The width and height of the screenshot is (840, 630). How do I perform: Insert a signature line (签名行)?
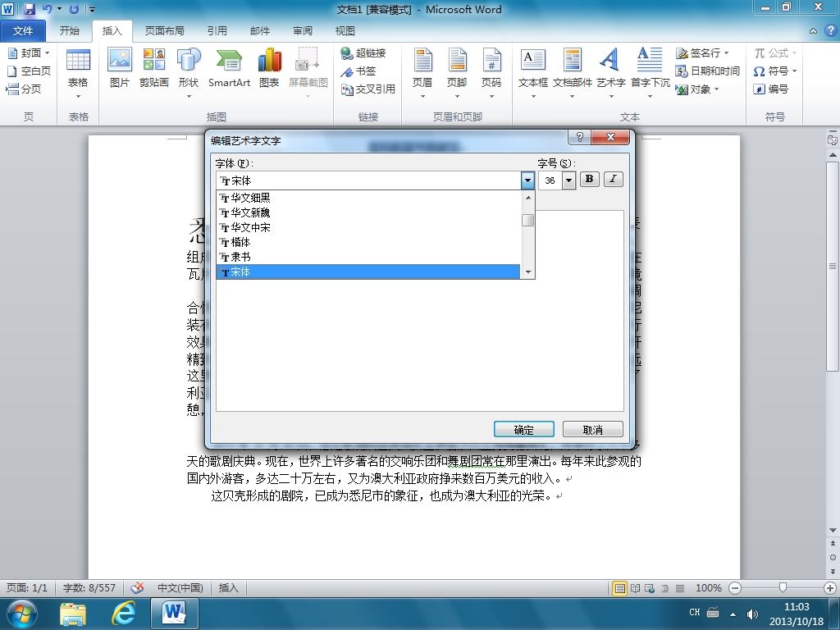pos(703,53)
